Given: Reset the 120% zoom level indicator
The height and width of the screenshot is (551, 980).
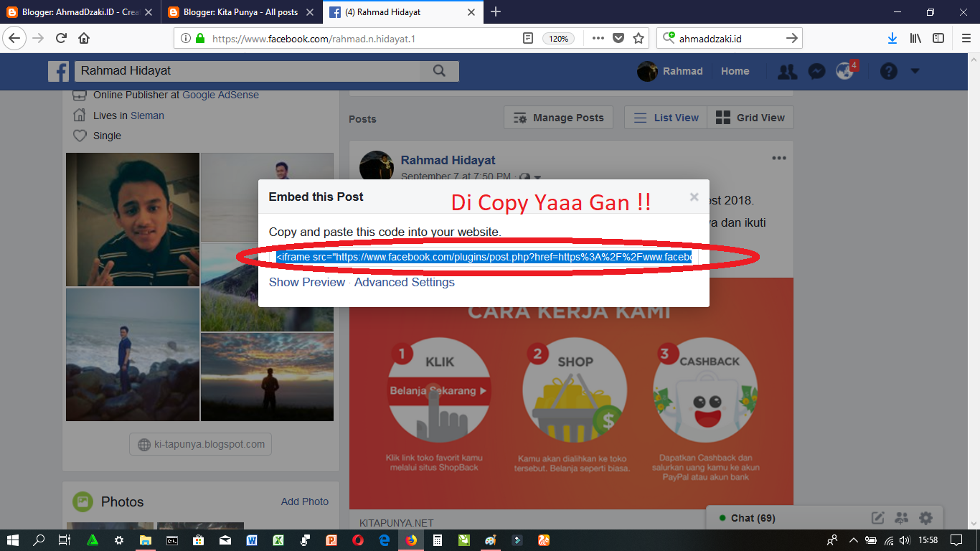Looking at the screenshot, I should [558, 38].
